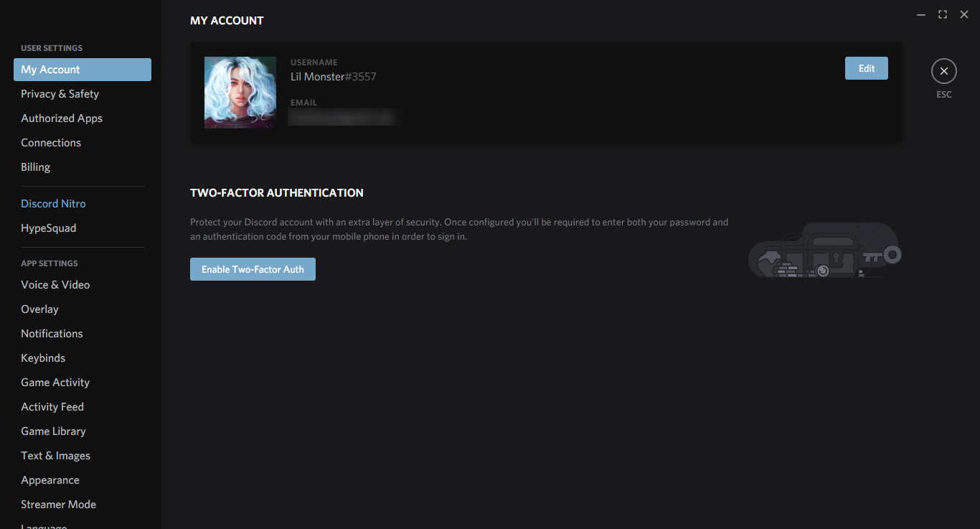The height and width of the screenshot is (529, 980).
Task: Open Privacy & Safety settings
Action: pos(83,94)
